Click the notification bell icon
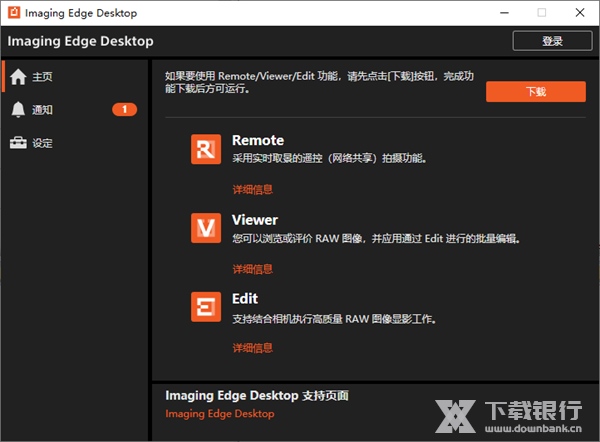The image size is (600, 442). [x=18, y=109]
